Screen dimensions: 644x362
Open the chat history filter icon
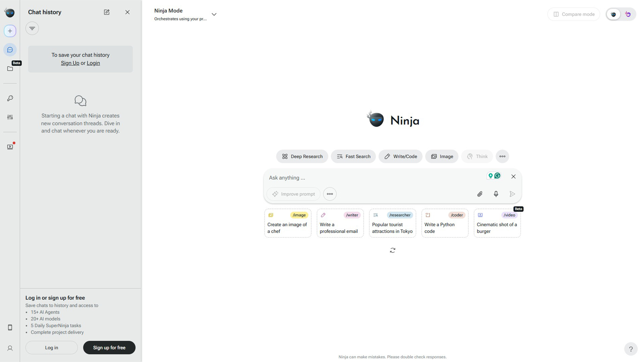pyautogui.click(x=32, y=28)
